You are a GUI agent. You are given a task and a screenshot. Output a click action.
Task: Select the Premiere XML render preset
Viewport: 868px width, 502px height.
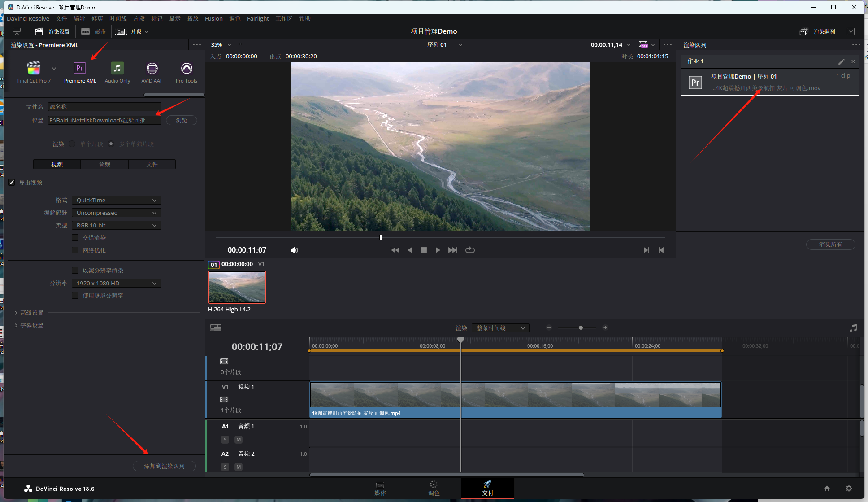(80, 69)
